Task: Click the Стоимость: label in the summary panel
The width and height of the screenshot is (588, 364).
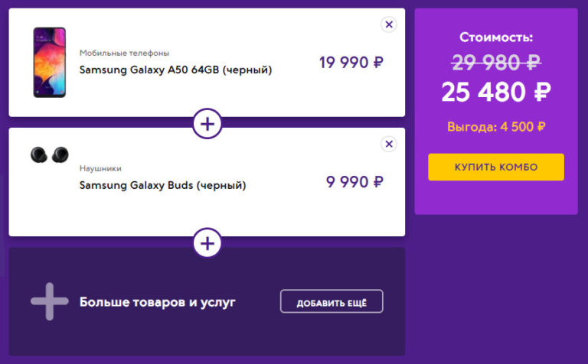Action: [496, 37]
